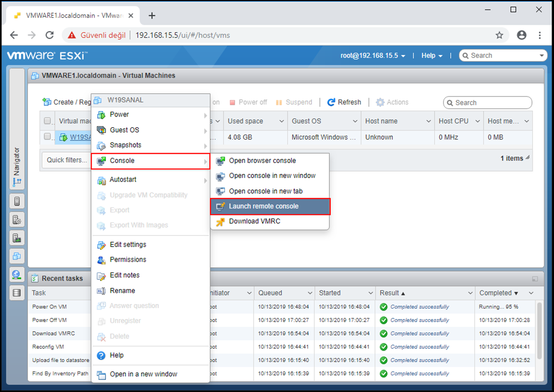Open the Host name column dropdown arrow
This screenshot has width=554, height=392.
point(428,121)
